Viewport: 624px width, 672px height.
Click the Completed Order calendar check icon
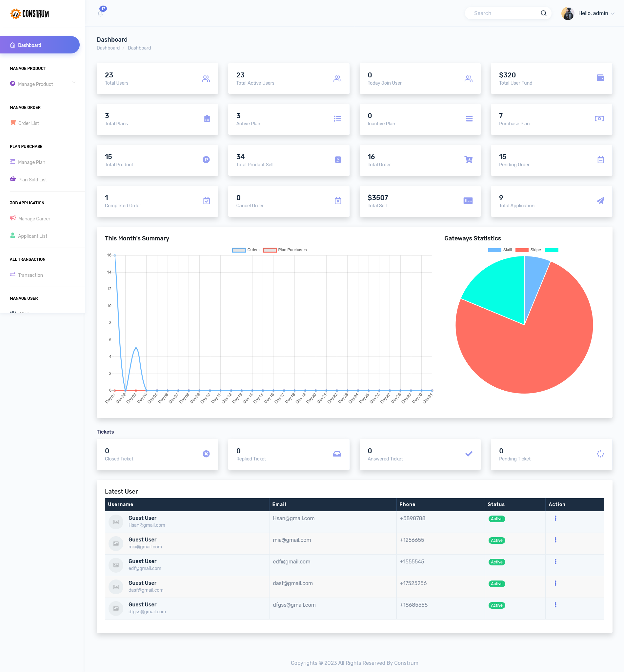(206, 201)
